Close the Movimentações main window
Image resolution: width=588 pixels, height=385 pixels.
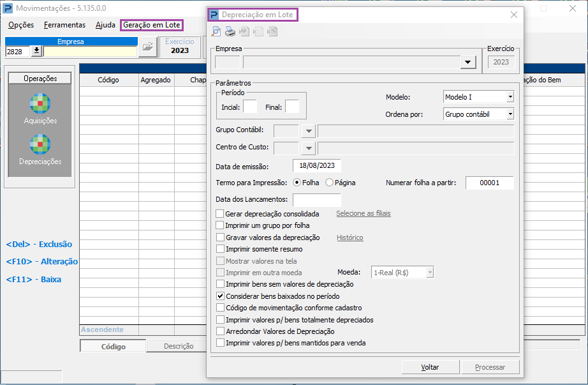click(x=572, y=8)
